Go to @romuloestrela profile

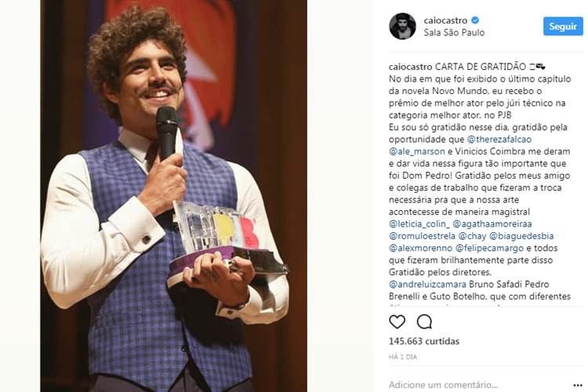423,236
